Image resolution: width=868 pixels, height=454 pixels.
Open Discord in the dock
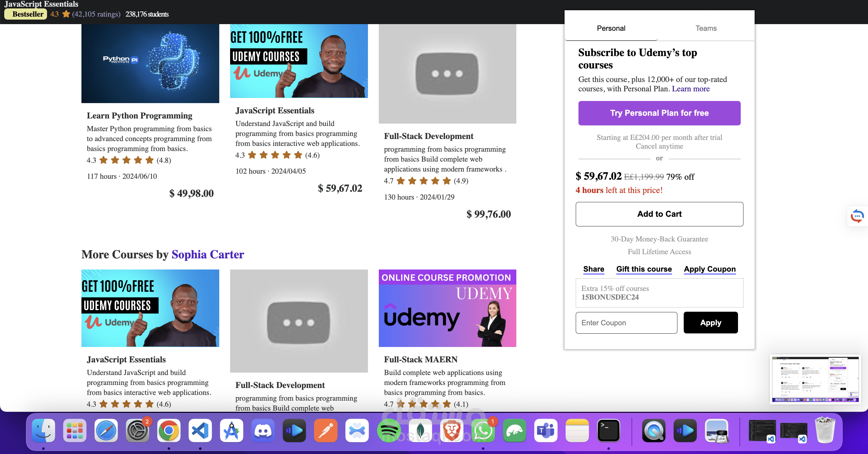[263, 430]
